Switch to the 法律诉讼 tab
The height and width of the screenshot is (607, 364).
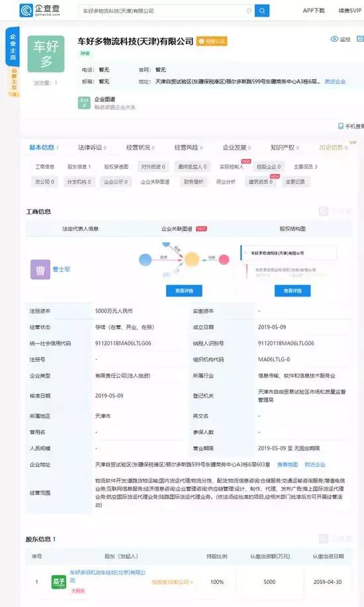point(92,148)
